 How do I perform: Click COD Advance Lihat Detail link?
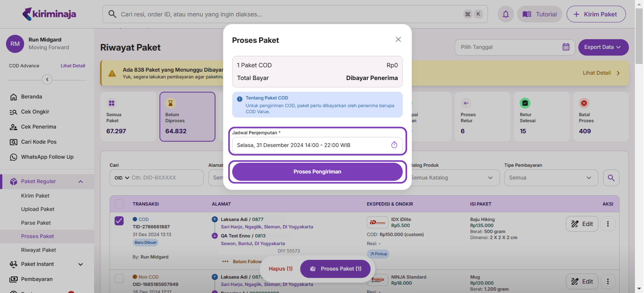pyautogui.click(x=73, y=66)
